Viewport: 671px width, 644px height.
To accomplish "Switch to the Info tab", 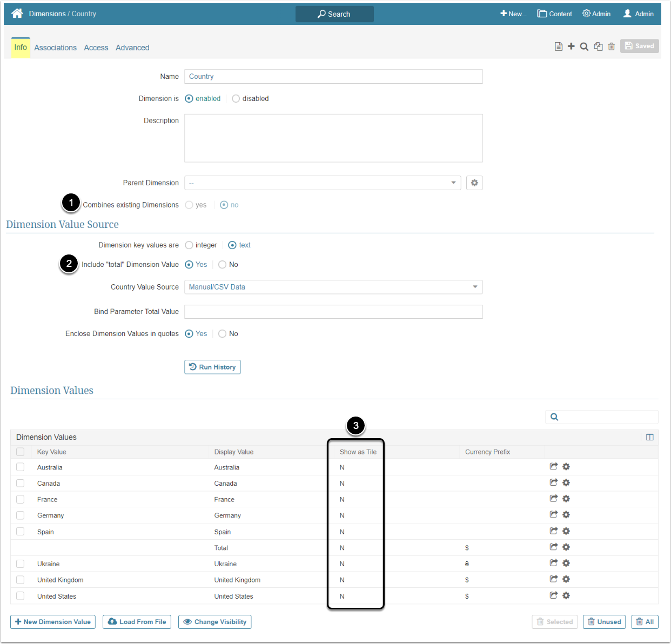I will click(x=21, y=48).
